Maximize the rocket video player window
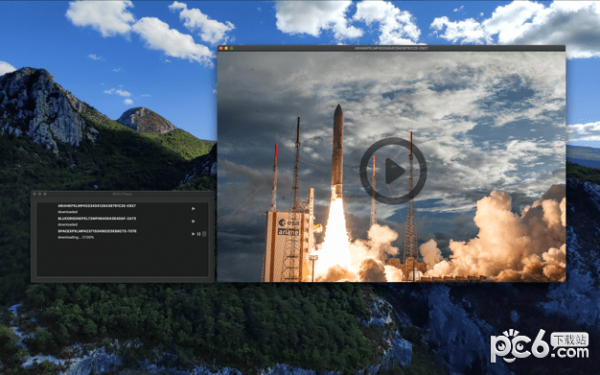This screenshot has height=375, width=600. [231, 48]
